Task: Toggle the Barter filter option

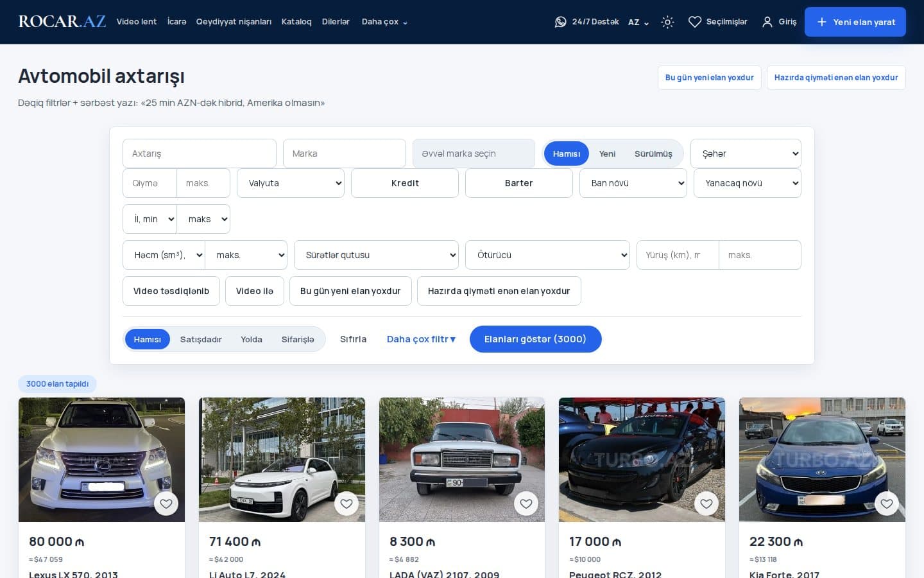Action: (x=519, y=183)
